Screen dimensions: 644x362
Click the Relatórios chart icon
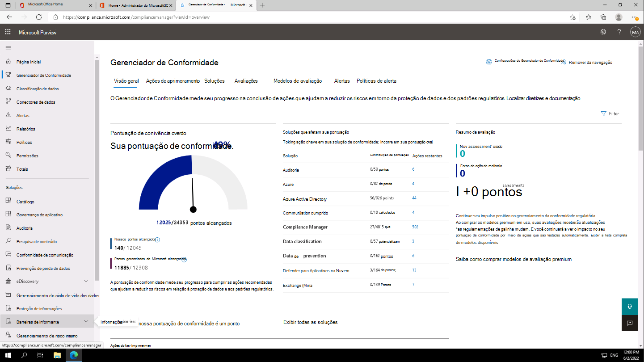(x=8, y=129)
